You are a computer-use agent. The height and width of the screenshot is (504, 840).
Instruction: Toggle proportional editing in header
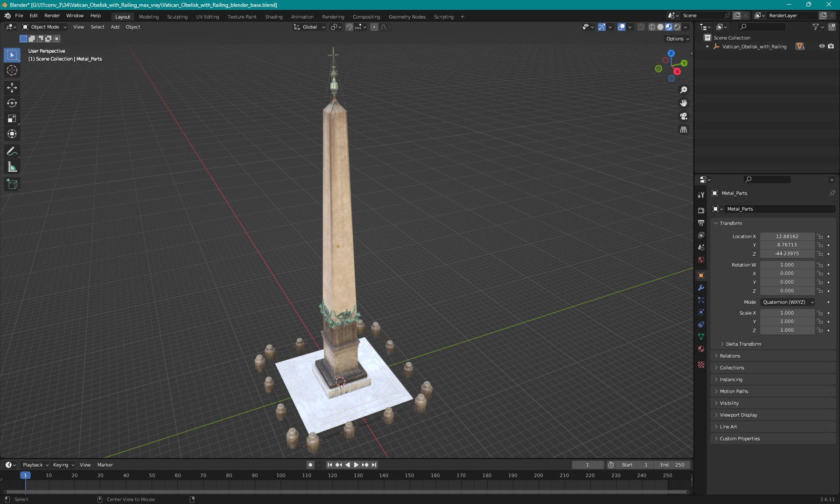tap(374, 27)
